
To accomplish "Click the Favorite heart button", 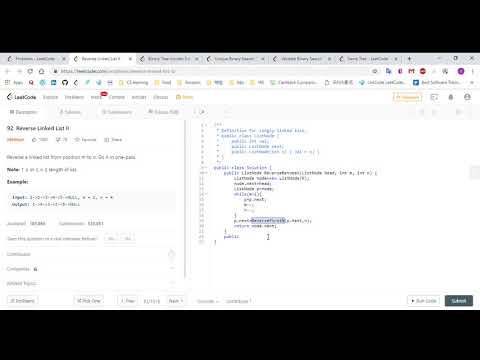I will coord(85,140).
